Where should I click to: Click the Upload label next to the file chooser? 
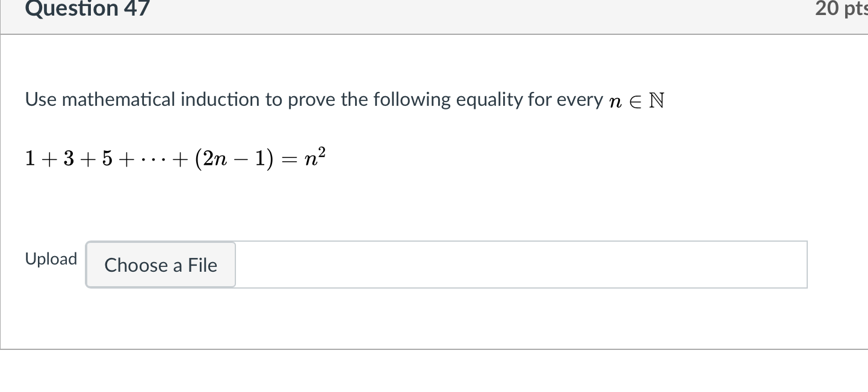click(51, 259)
